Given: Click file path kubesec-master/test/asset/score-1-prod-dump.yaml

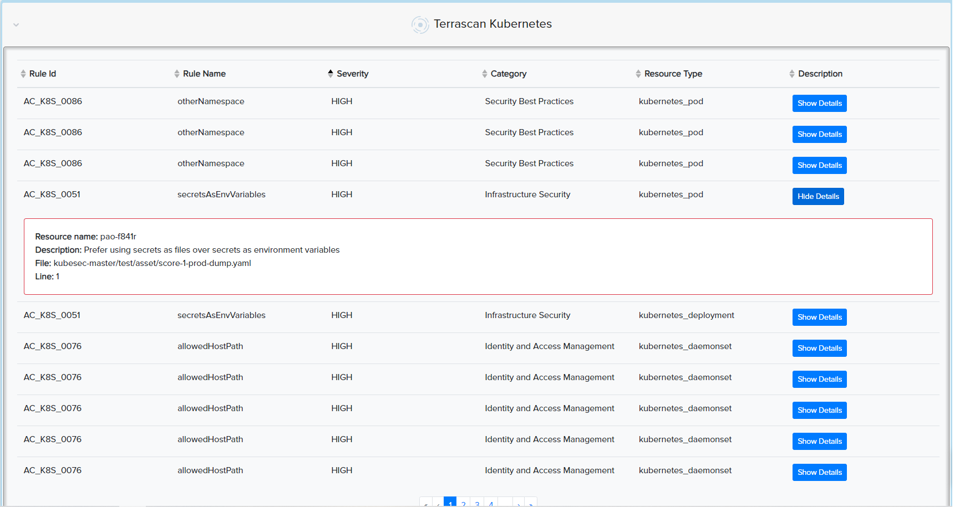Looking at the screenshot, I should [x=152, y=263].
